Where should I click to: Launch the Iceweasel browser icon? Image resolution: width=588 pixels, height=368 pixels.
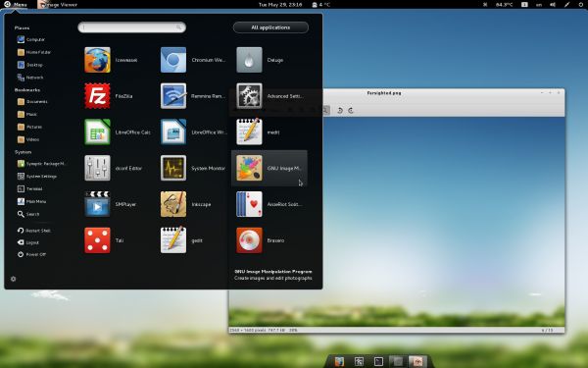tap(97, 60)
